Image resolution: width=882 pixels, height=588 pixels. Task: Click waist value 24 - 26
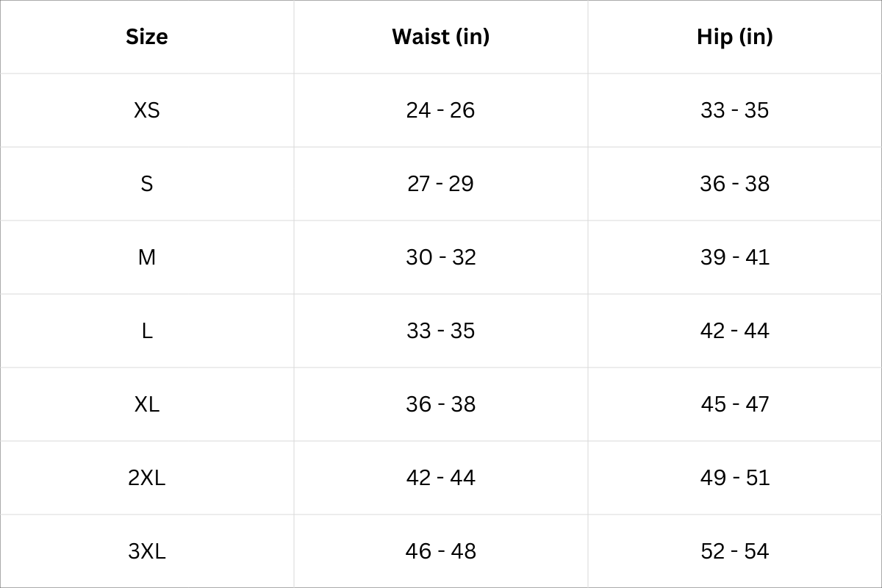pos(440,110)
